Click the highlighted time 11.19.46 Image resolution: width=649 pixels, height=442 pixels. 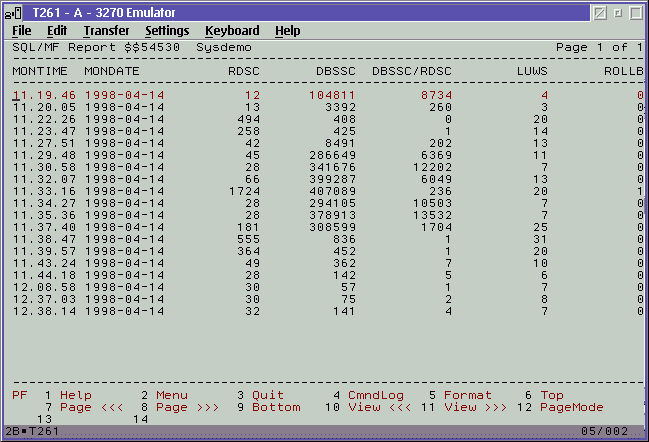[x=44, y=95]
